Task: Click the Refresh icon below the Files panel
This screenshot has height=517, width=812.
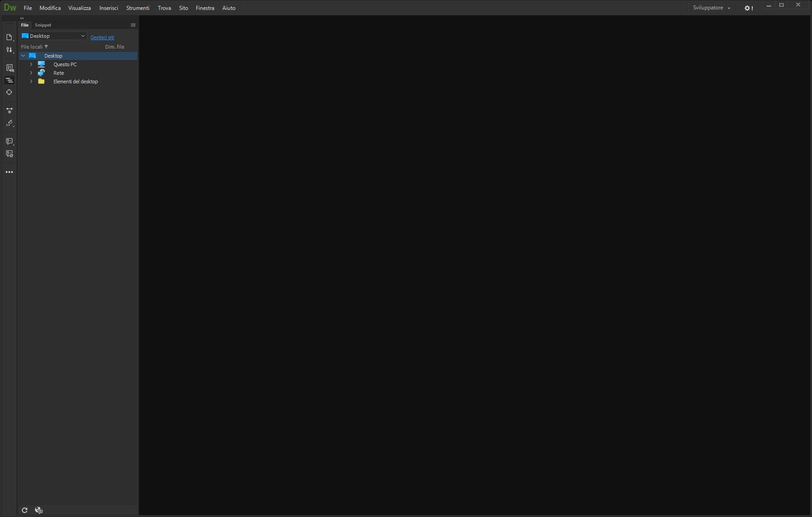Action: click(x=25, y=511)
